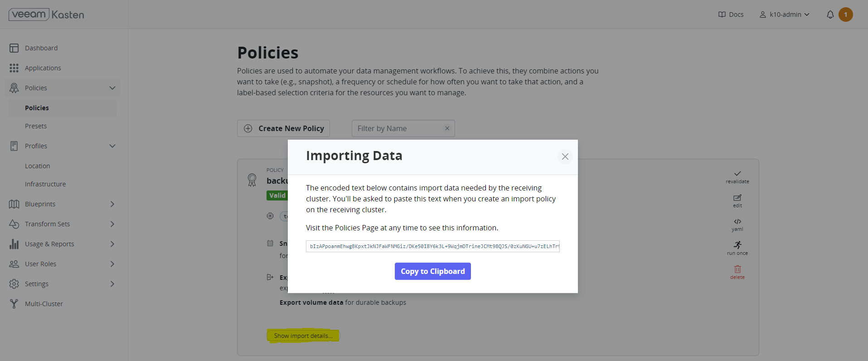
Task: Open the Multi-Cluster page
Action: pyautogui.click(x=44, y=304)
